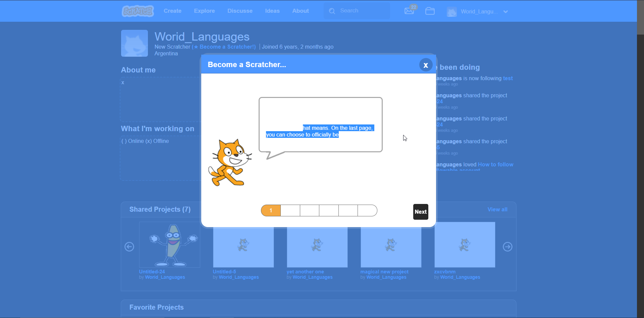Expand the Favorite Projects section header
Viewport: 644px width, 318px height.
tap(156, 307)
